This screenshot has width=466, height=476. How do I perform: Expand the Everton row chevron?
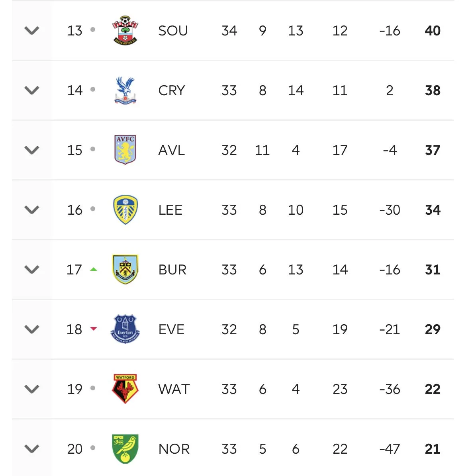pyautogui.click(x=32, y=329)
